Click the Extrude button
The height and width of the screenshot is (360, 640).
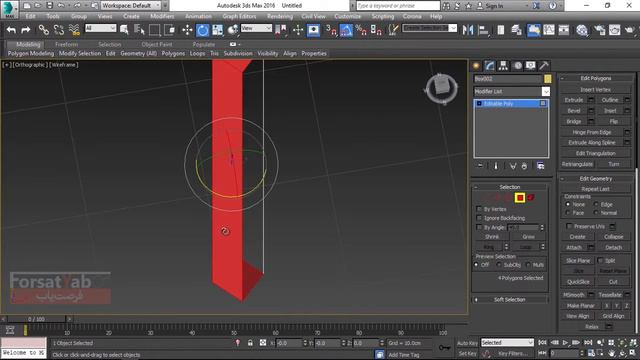click(574, 100)
